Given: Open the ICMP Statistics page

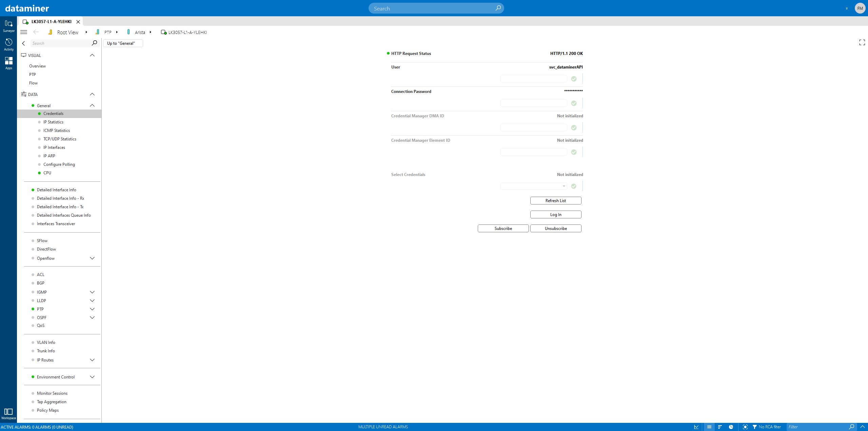Looking at the screenshot, I should (57, 131).
